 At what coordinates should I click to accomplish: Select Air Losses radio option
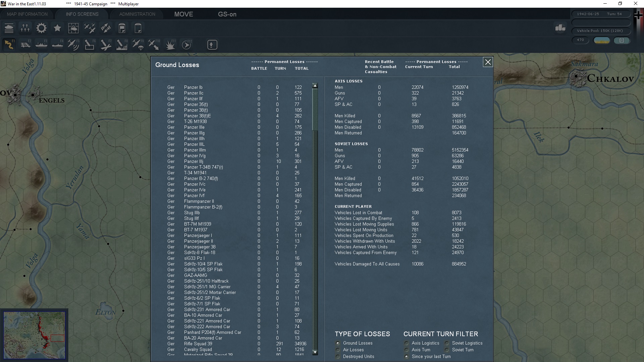338,350
